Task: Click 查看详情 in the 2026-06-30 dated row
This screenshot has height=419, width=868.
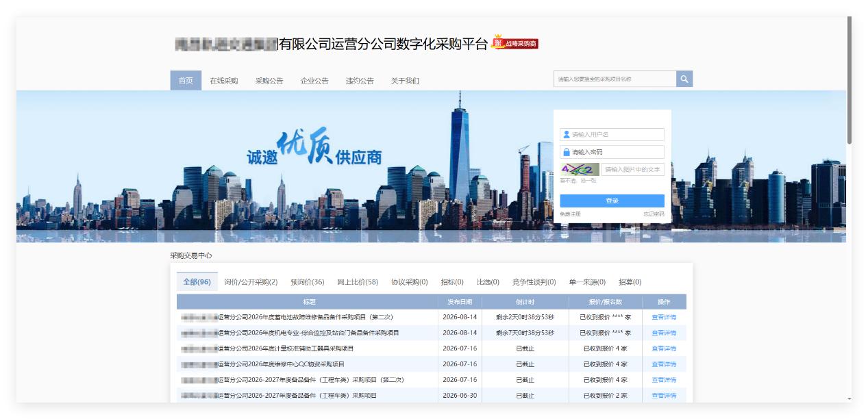Action: (x=664, y=396)
